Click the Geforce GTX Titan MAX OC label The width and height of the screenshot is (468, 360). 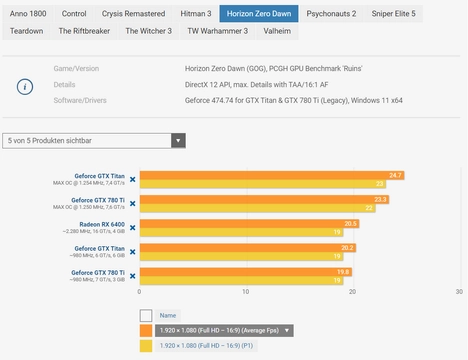(99, 176)
